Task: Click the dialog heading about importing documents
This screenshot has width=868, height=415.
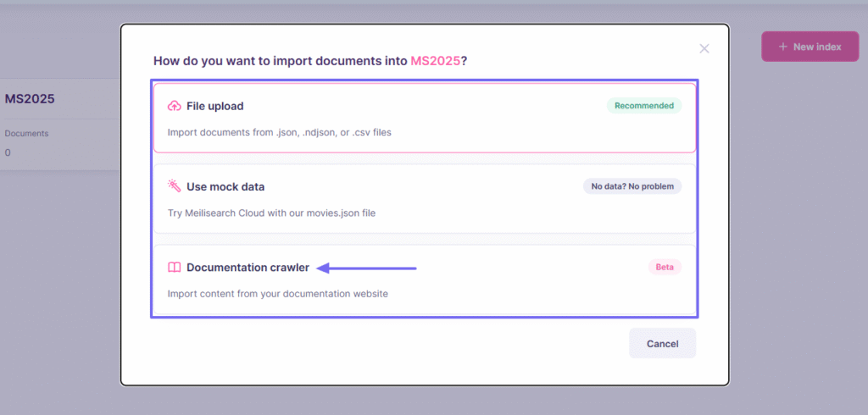Action: point(310,61)
